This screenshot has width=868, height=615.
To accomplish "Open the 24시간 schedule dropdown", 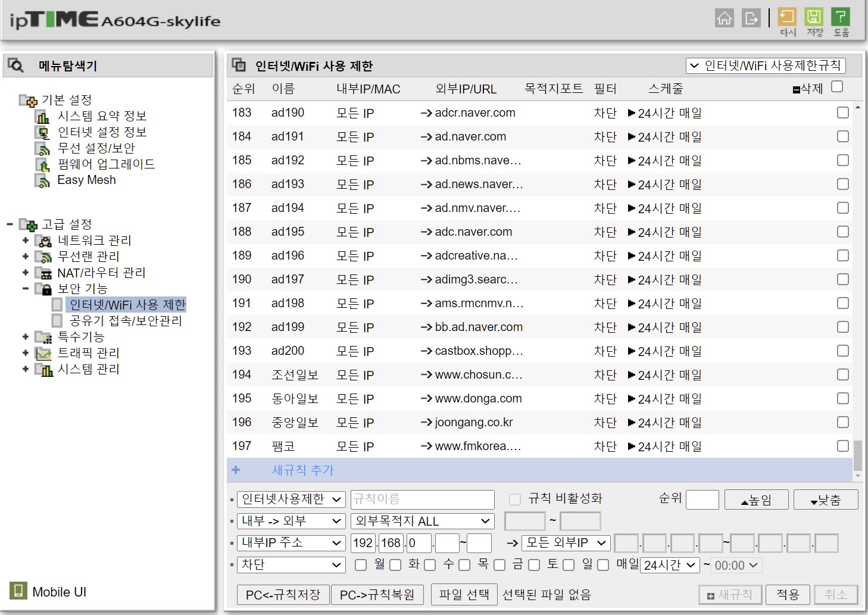I will coord(670,565).
